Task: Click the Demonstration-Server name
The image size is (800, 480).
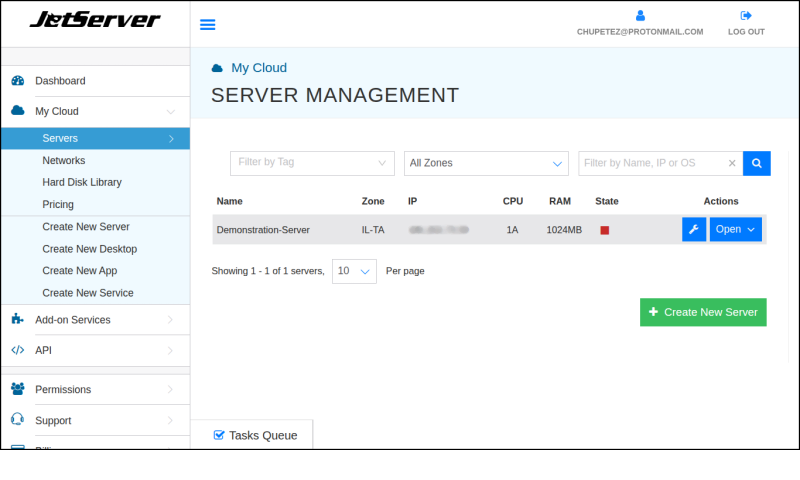Action: pyautogui.click(x=263, y=230)
